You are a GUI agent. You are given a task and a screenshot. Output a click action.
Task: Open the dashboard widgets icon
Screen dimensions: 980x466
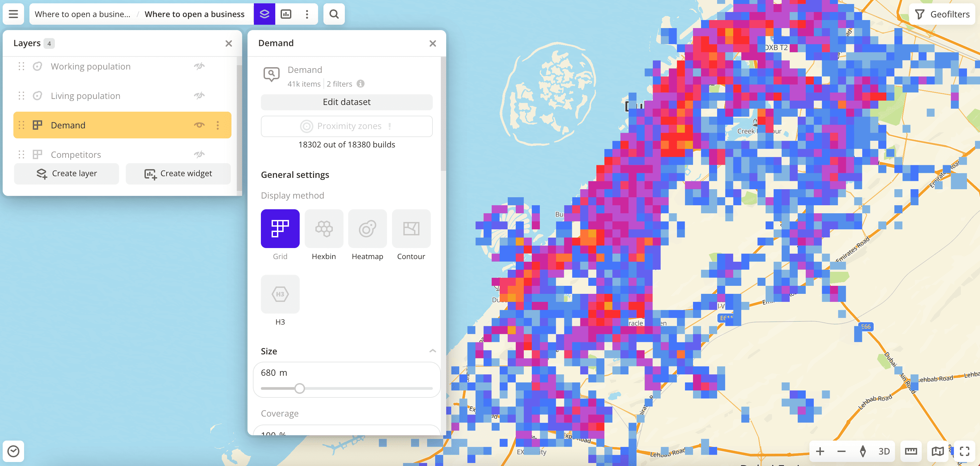coord(286,14)
